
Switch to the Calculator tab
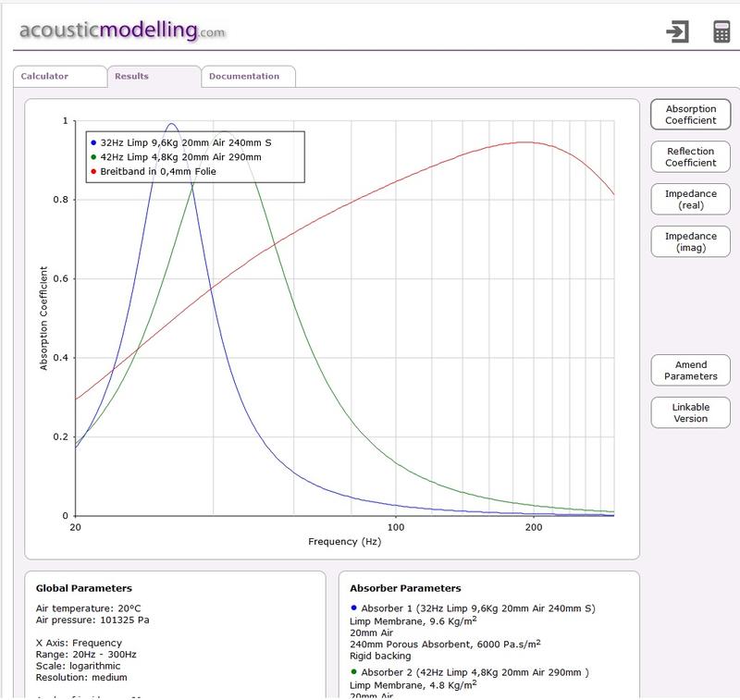[44, 76]
